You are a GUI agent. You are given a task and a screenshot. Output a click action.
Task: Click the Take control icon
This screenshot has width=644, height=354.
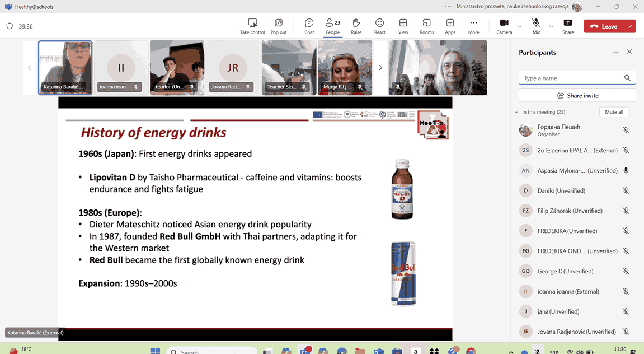coord(252,22)
